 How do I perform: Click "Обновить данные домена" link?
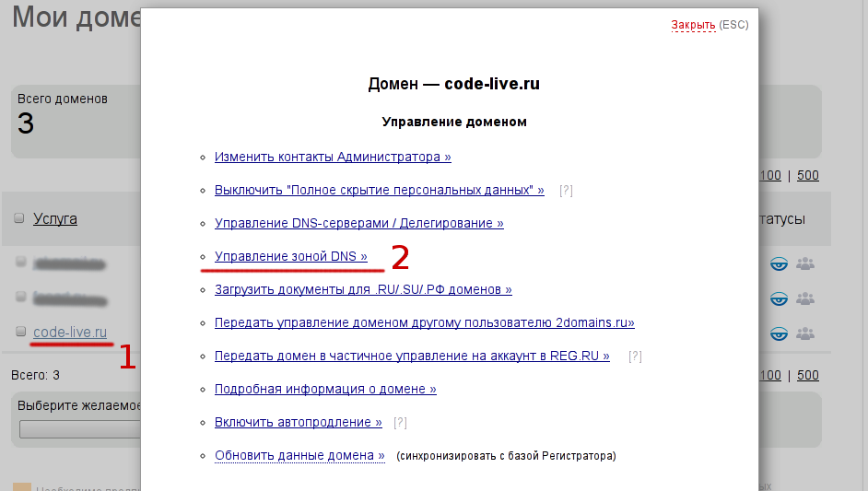(299, 455)
